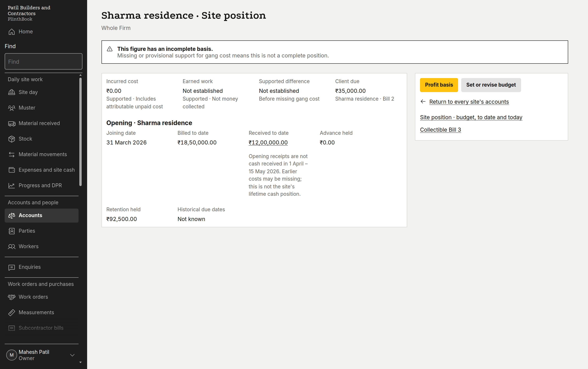588x369 pixels.
Task: Click the sidebar scroll-up arrow
Action: (x=80, y=75)
